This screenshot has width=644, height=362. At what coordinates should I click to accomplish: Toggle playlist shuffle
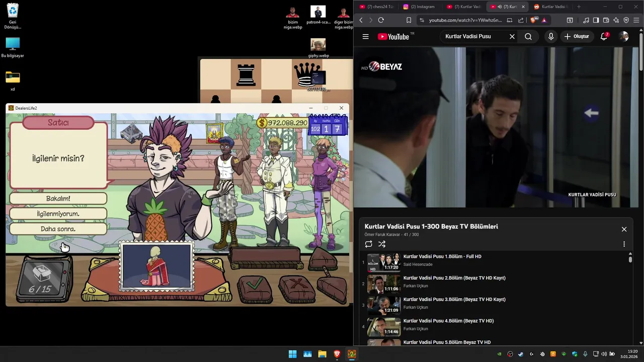(382, 244)
